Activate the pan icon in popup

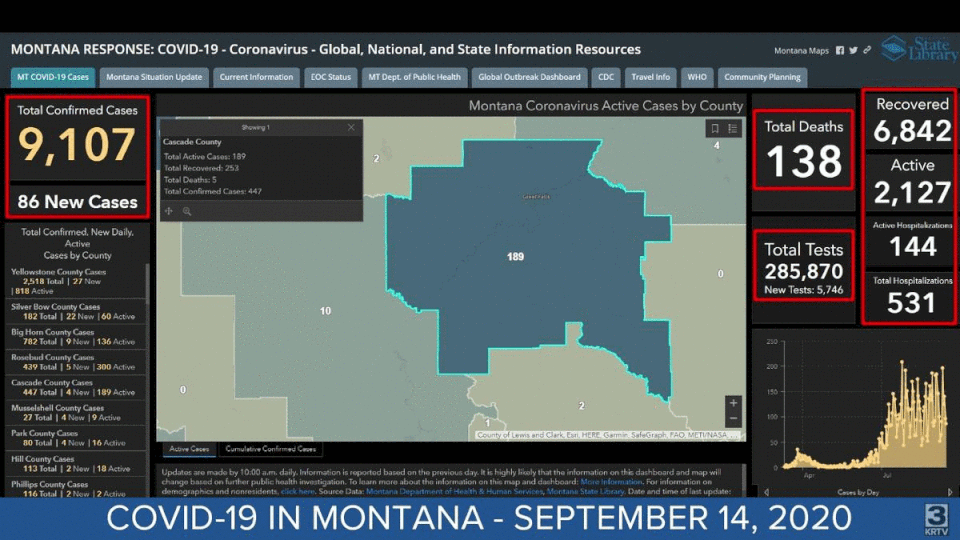pos(168,211)
